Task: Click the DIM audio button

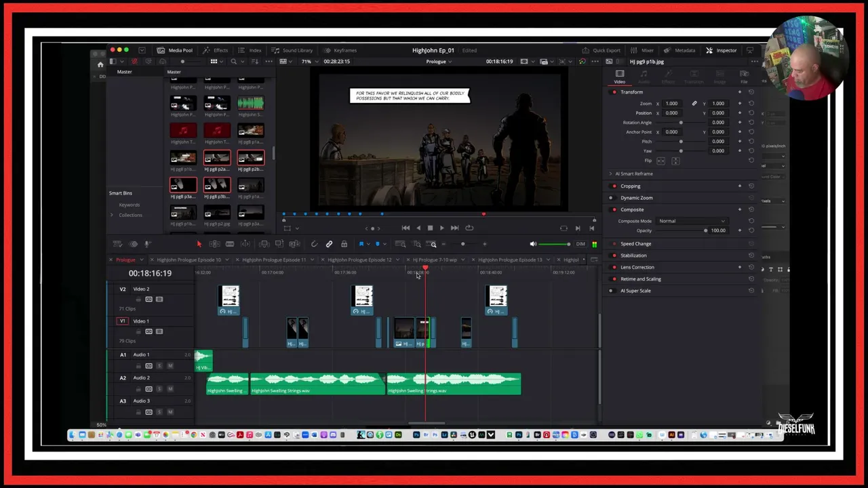Action: (x=580, y=244)
